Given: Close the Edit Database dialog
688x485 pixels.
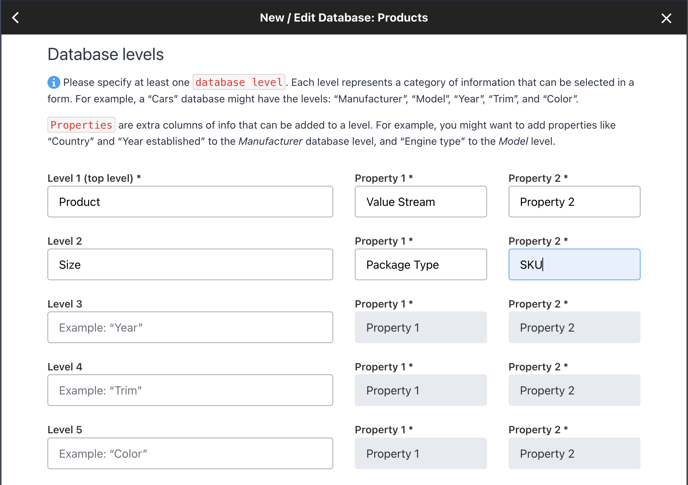Looking at the screenshot, I should (666, 18).
